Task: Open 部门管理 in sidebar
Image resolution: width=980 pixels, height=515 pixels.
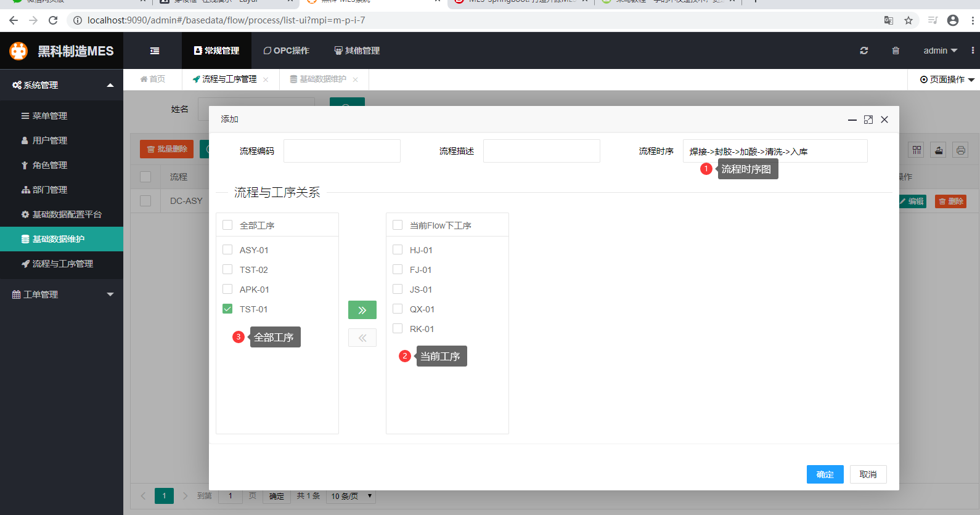Action: pyautogui.click(x=62, y=190)
